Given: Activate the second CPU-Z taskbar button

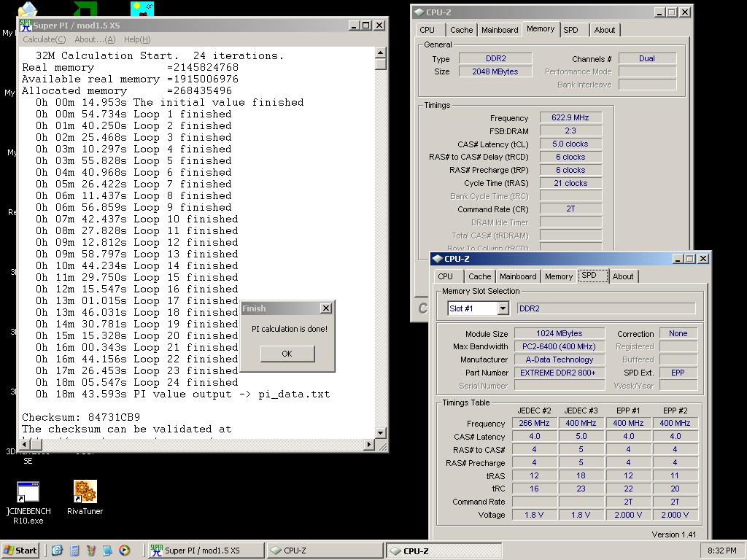Looking at the screenshot, I should point(444,551).
